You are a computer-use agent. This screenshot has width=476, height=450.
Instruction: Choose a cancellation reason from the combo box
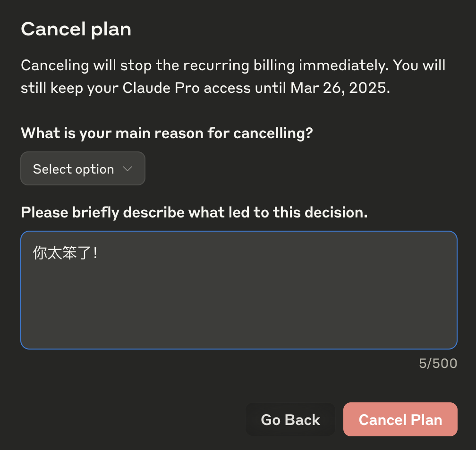(x=83, y=168)
